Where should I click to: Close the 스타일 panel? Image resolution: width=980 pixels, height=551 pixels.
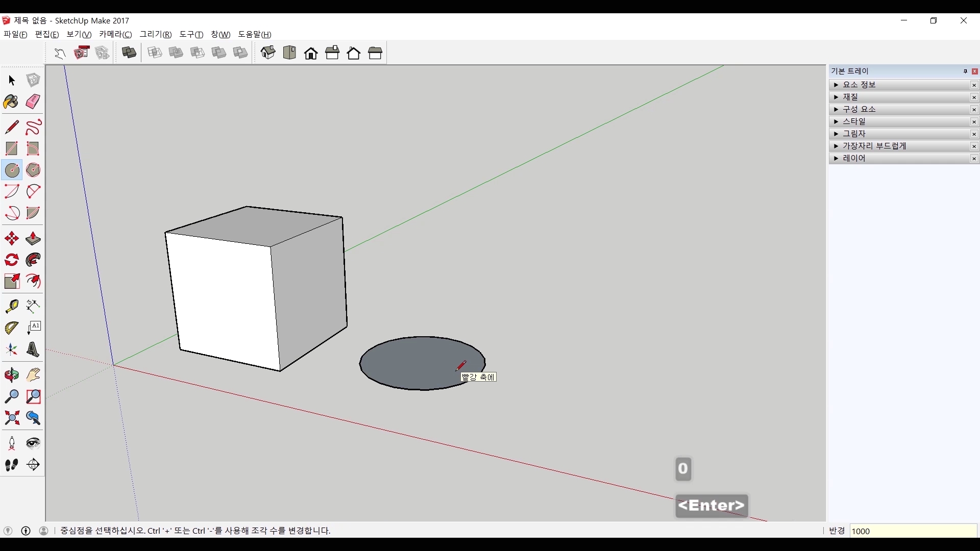coord(974,122)
